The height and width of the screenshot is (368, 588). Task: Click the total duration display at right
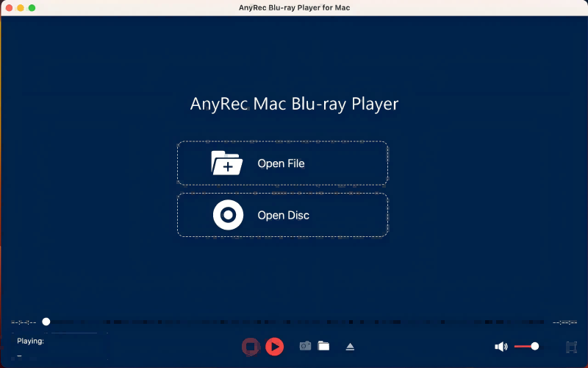pyautogui.click(x=564, y=322)
